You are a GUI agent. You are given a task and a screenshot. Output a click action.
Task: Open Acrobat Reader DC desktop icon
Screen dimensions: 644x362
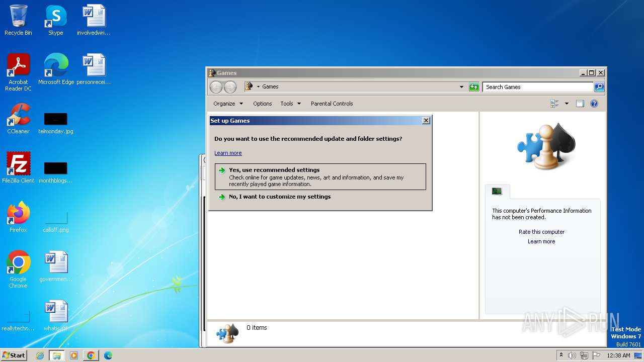18,72
